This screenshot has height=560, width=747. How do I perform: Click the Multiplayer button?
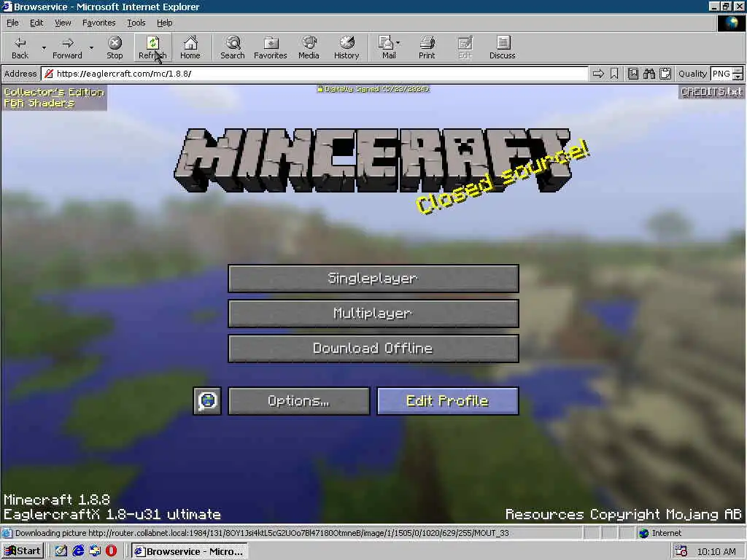coord(373,314)
